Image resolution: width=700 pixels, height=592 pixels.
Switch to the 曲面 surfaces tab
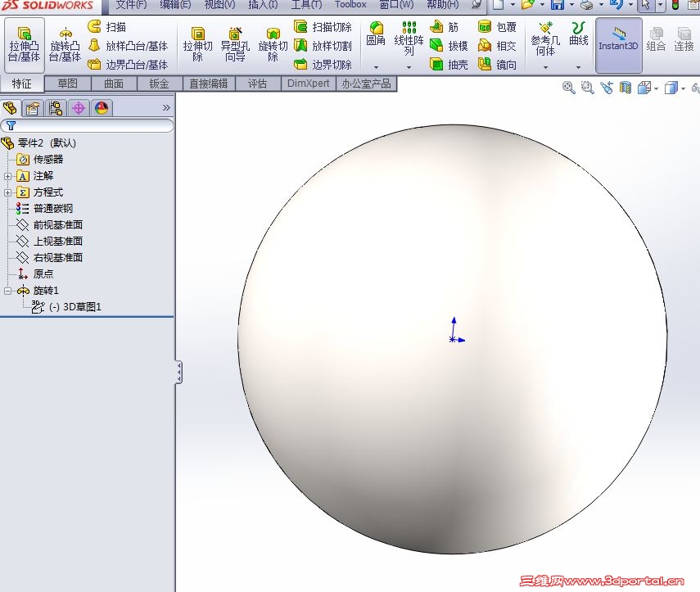pyautogui.click(x=114, y=84)
